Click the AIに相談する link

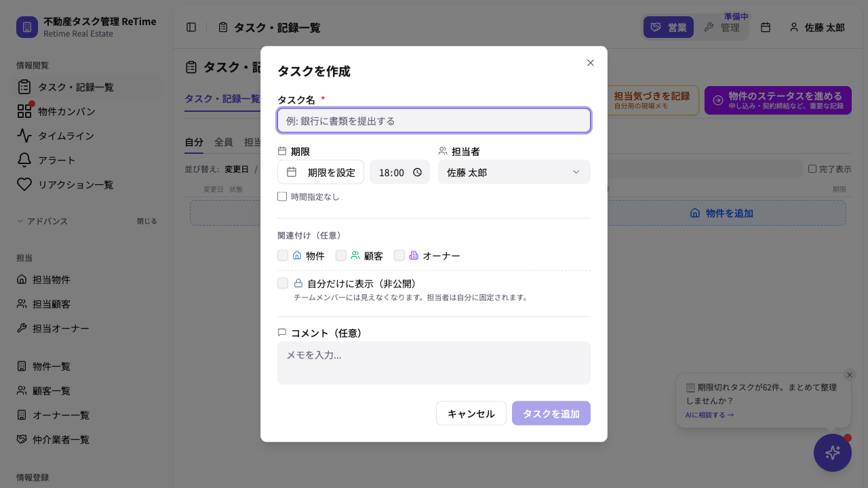tap(709, 415)
